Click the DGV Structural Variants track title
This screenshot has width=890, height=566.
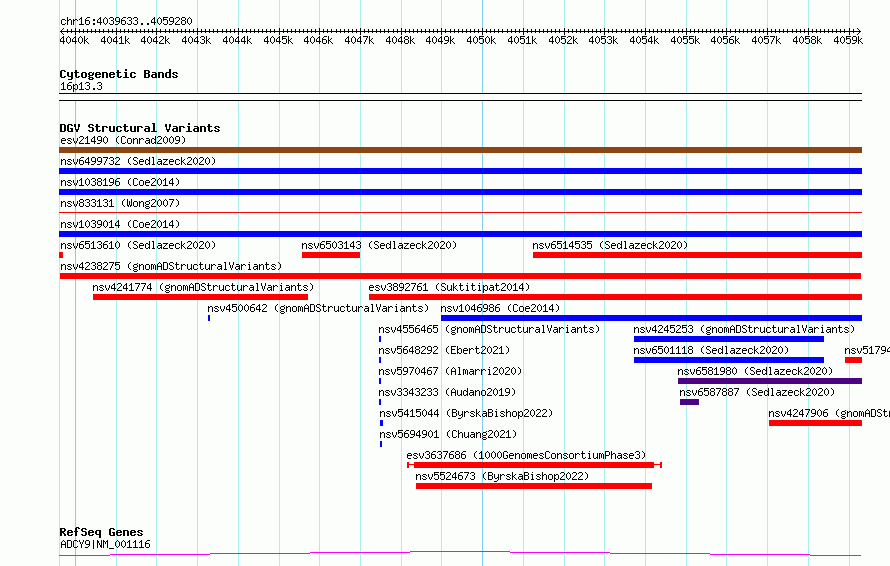[140, 128]
